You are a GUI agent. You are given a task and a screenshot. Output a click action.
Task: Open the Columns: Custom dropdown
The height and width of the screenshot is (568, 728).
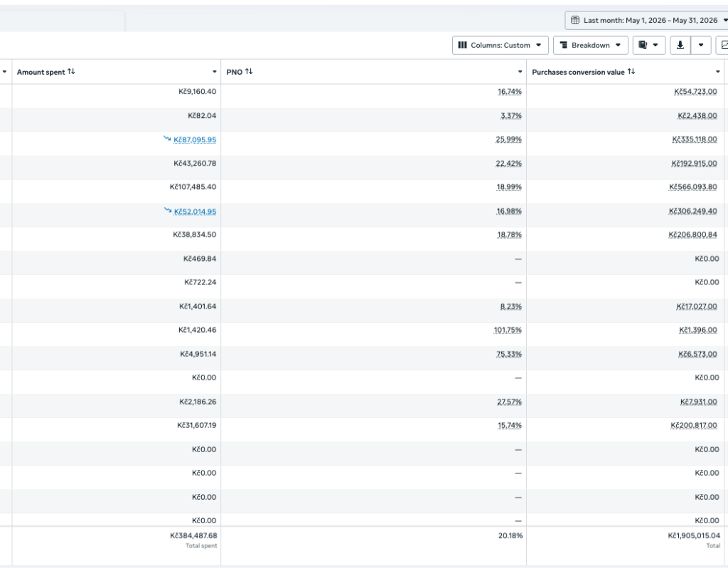(x=500, y=45)
